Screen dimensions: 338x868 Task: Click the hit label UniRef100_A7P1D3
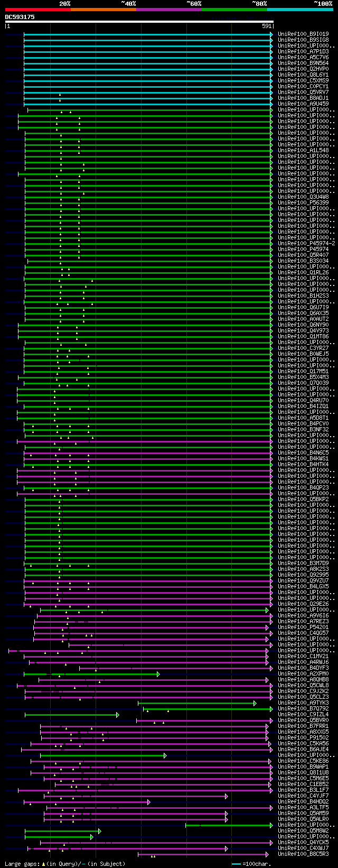[x=303, y=51]
